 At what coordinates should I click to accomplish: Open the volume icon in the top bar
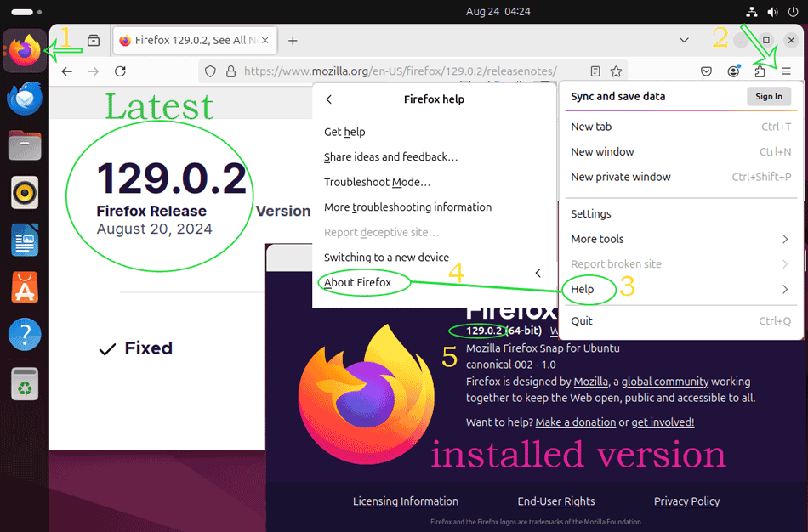point(772,11)
